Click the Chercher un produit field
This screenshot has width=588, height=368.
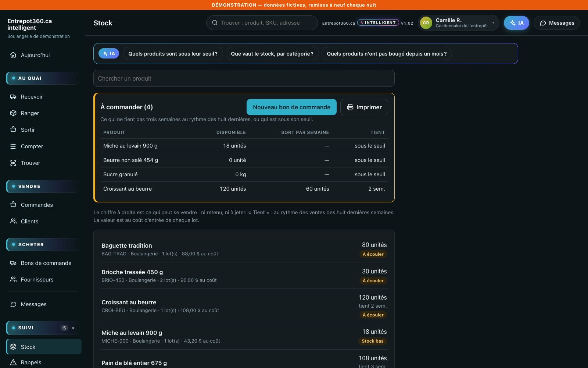coord(244,78)
